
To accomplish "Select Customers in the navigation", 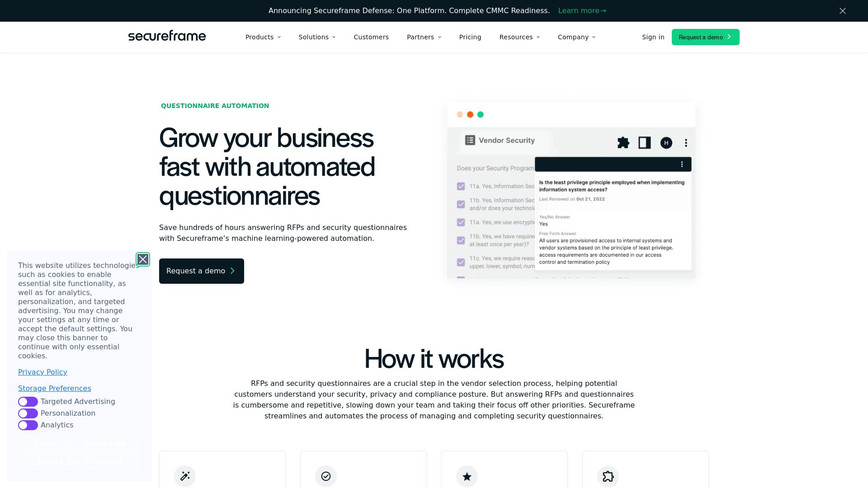I will 371,37.
